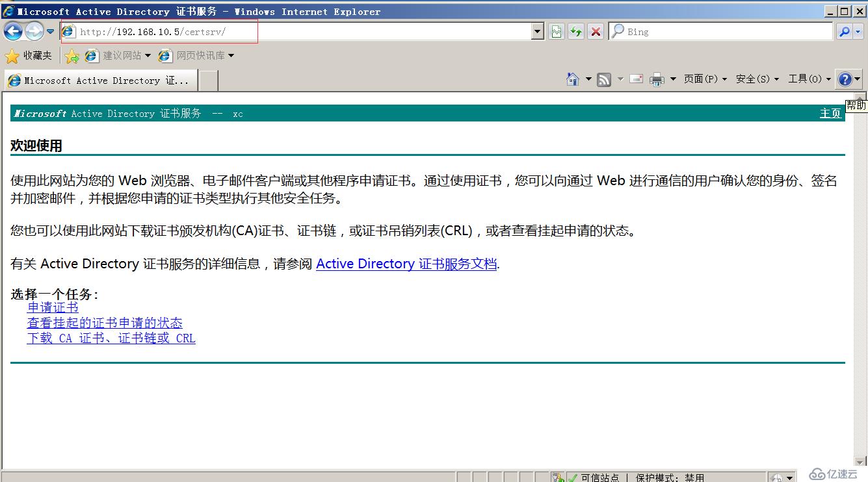Open recent pages dropdown beside navigation arrows
This screenshot has height=482, width=868.
[50, 31]
